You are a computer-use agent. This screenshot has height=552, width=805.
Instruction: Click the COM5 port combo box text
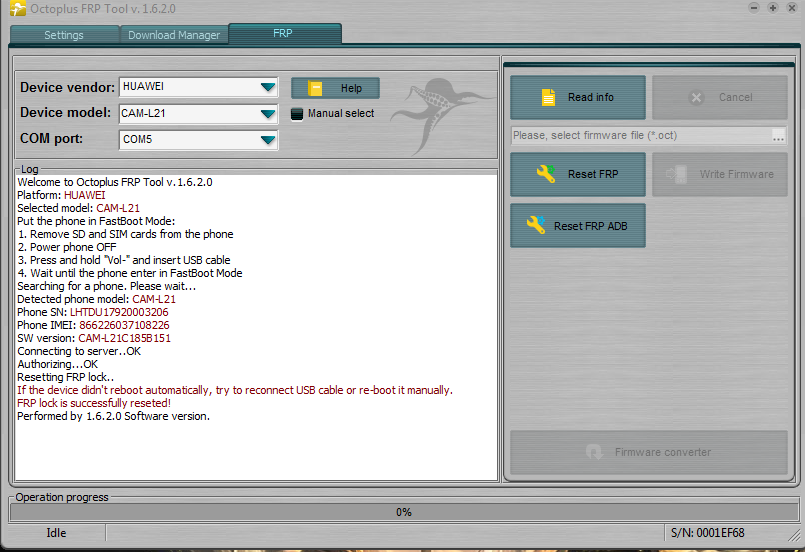click(138, 139)
